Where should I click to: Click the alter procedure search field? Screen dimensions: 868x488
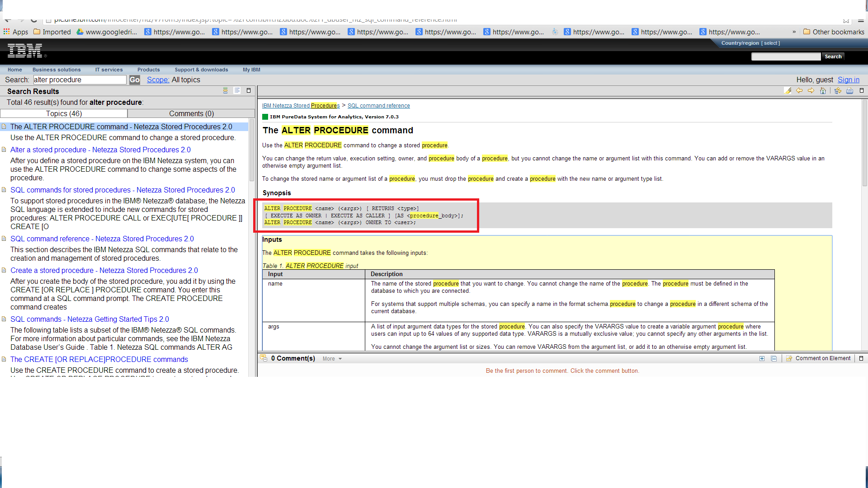click(x=79, y=80)
